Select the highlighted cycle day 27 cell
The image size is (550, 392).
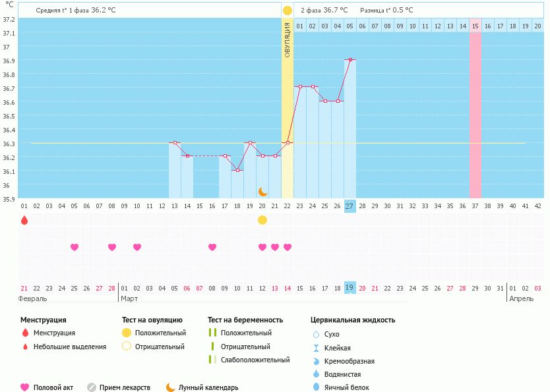tap(350, 206)
